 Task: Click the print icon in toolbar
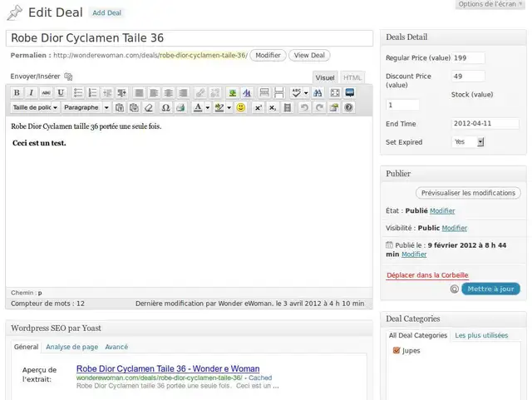coord(180,107)
